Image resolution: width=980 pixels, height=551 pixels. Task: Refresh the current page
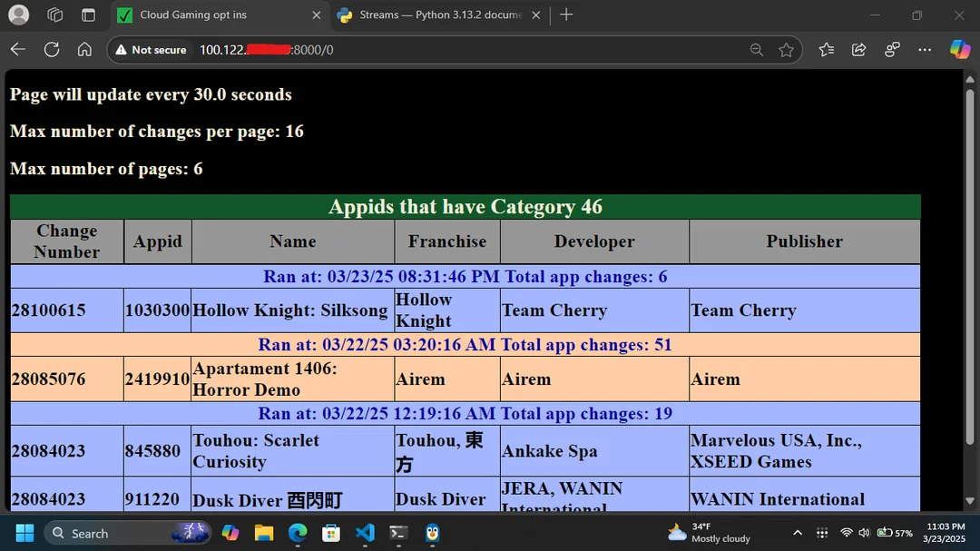click(x=52, y=50)
